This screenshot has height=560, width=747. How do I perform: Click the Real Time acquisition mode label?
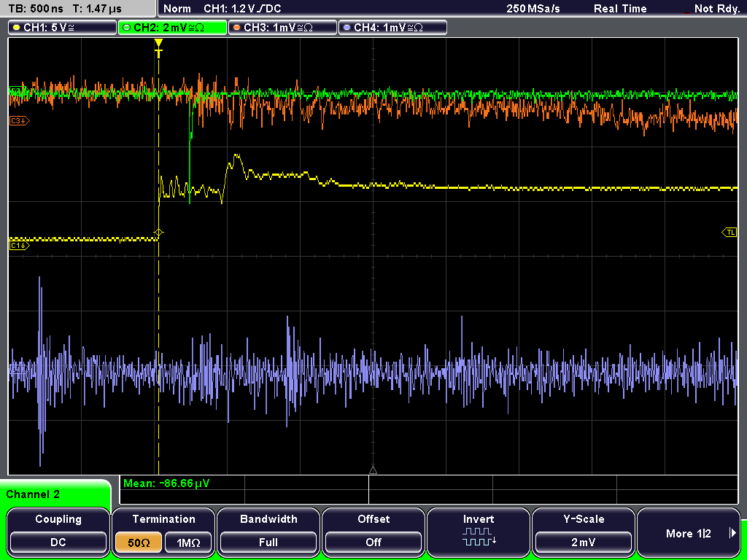620,9
